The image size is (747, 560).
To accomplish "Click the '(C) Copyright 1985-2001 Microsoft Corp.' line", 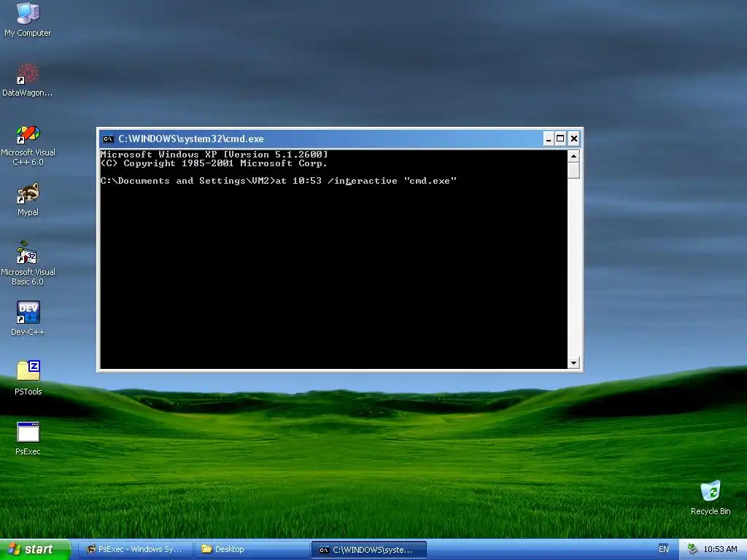I will tap(214, 163).
